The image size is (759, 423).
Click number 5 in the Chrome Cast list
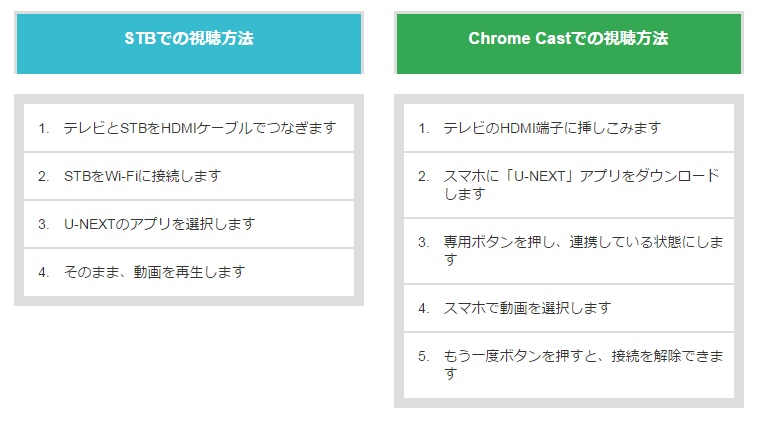tap(424, 356)
